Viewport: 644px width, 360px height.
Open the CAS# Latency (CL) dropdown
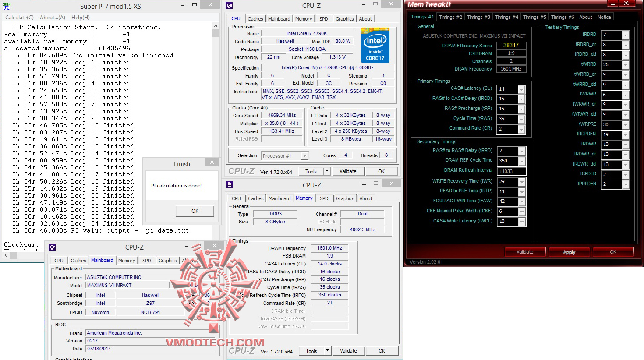pyautogui.click(x=521, y=89)
